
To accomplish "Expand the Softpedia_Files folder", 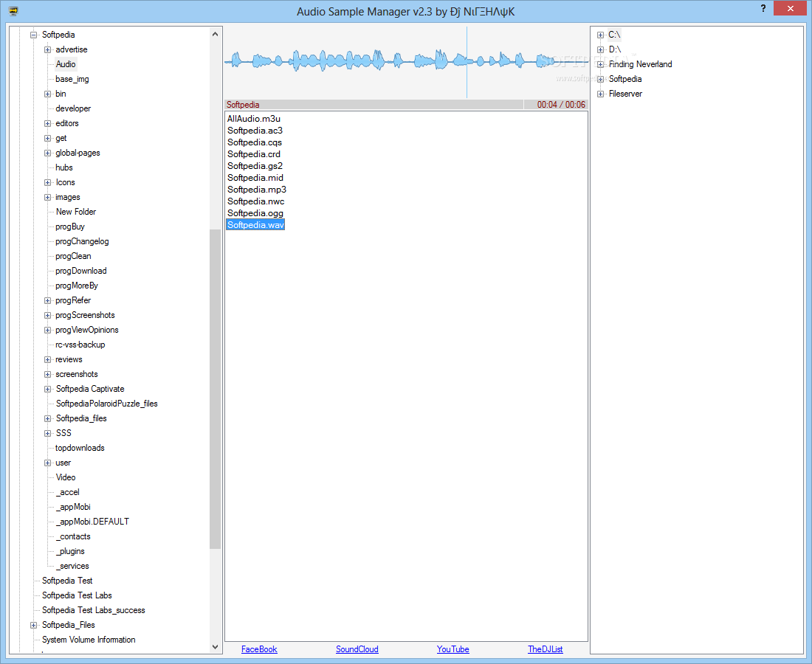I will pyautogui.click(x=34, y=626).
